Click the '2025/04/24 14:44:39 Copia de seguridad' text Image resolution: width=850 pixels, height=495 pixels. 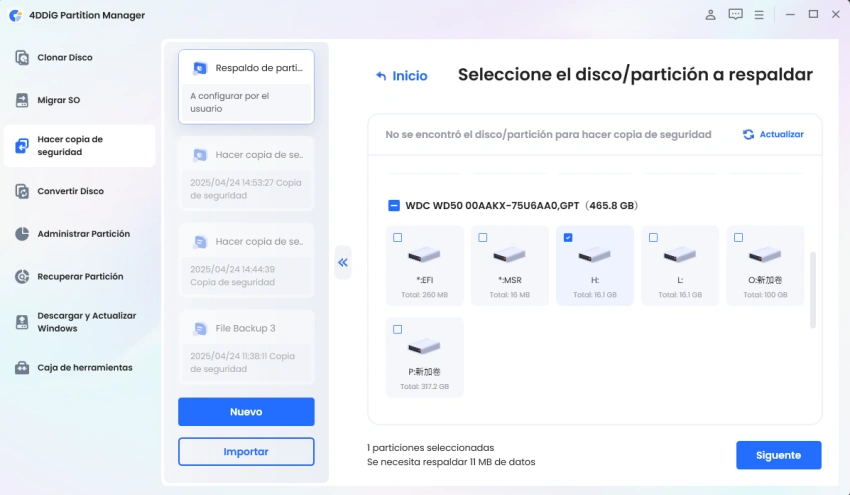(x=233, y=275)
